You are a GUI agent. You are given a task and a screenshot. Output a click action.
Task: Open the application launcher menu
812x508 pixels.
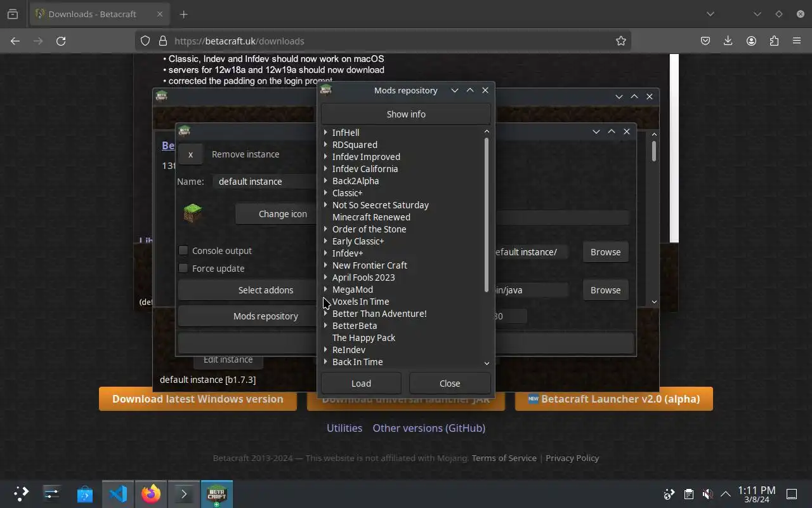[x=22, y=494]
